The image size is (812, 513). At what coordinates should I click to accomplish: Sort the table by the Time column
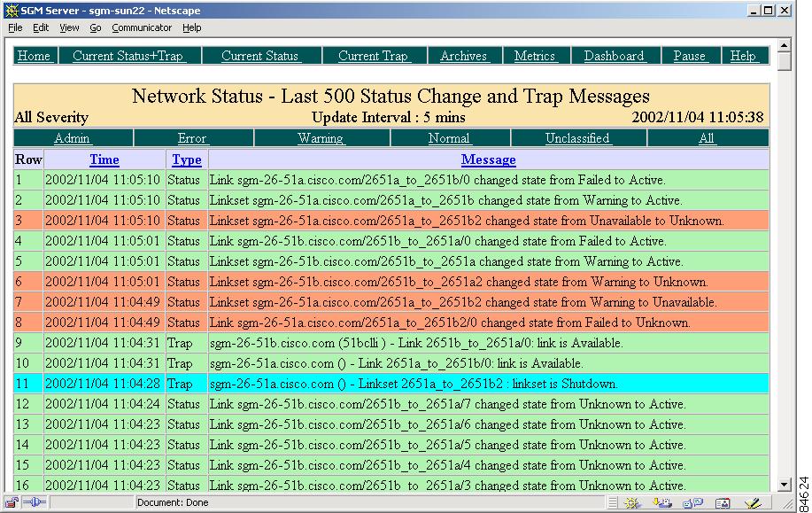pyautogui.click(x=104, y=159)
